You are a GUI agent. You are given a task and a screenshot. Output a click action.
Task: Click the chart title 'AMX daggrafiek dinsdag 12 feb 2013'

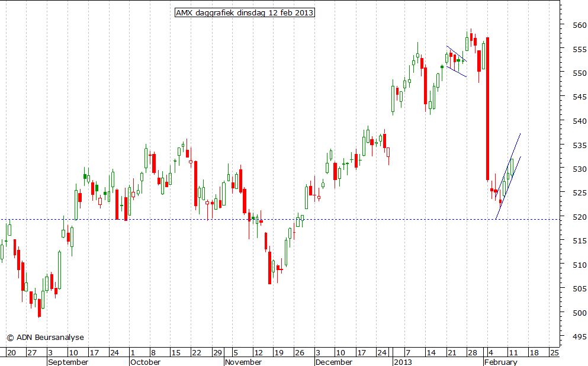tap(245, 13)
